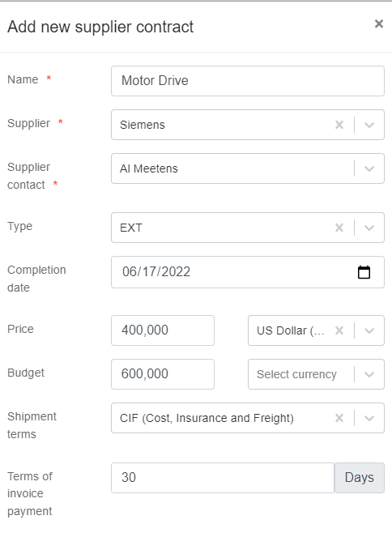Viewport: 392px width, 537px height.
Task: Clear the CIF shipment terms selection
Action: click(339, 418)
